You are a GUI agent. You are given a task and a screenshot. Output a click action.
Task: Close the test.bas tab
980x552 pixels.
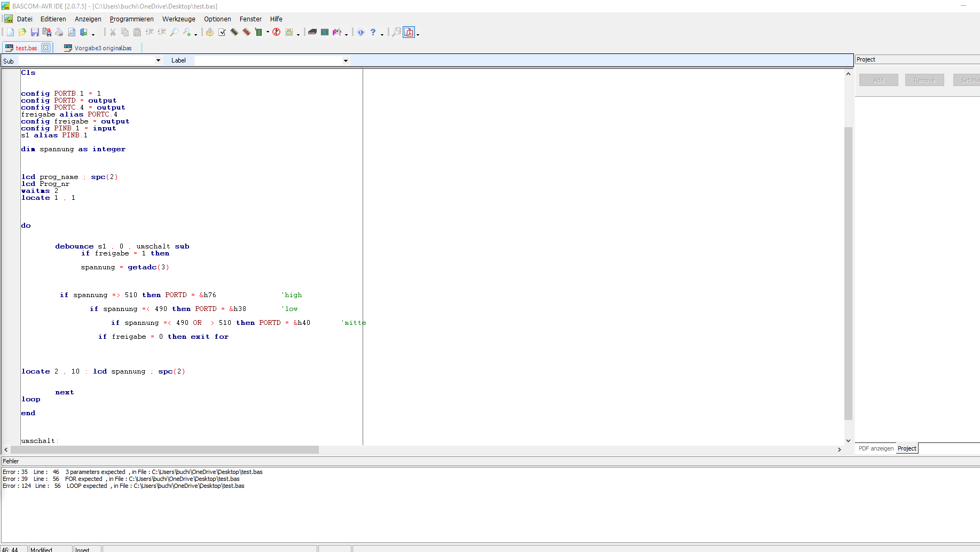[x=46, y=48]
